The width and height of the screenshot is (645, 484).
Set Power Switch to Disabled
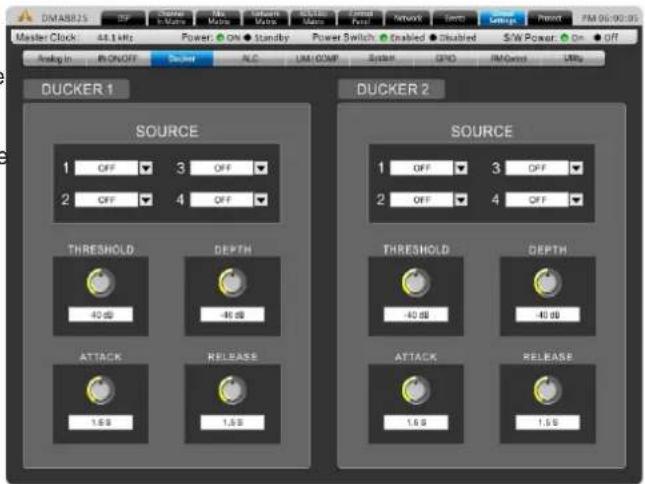tap(433, 38)
